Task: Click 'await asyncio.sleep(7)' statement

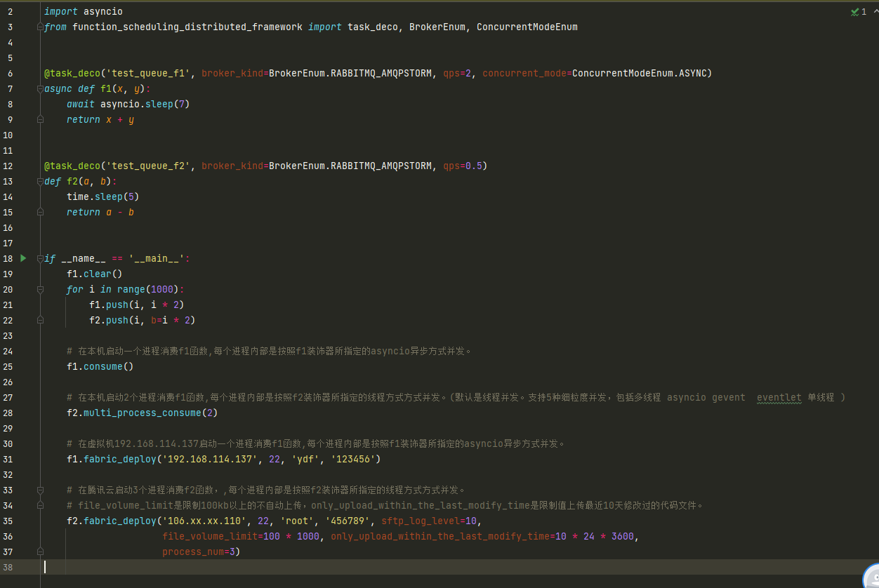Action: click(128, 104)
